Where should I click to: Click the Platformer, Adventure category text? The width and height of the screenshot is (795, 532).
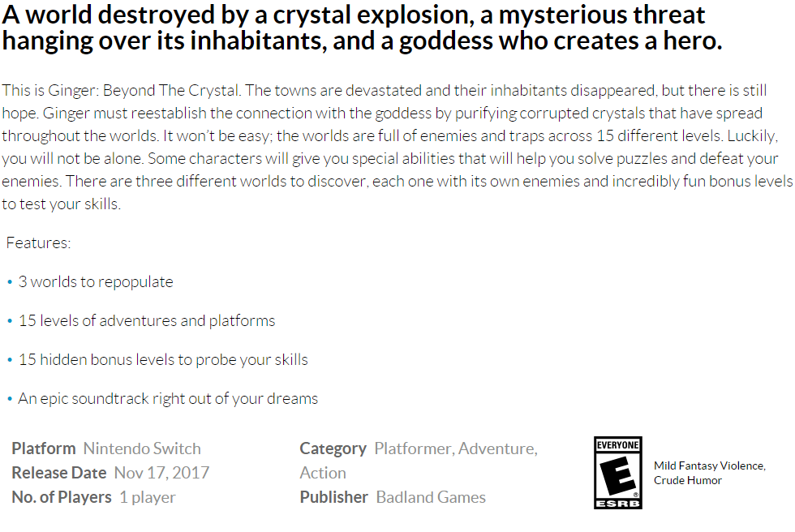click(x=455, y=448)
